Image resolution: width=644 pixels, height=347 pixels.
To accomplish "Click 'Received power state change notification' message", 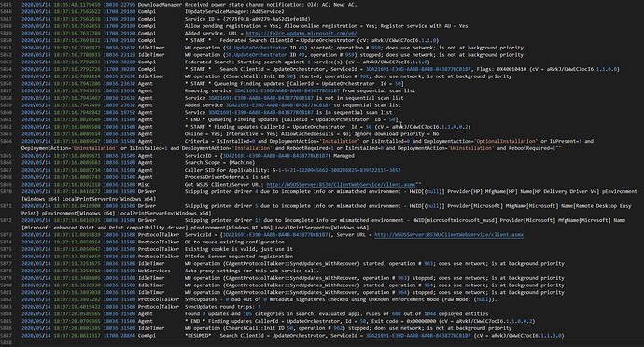I will (245, 5).
